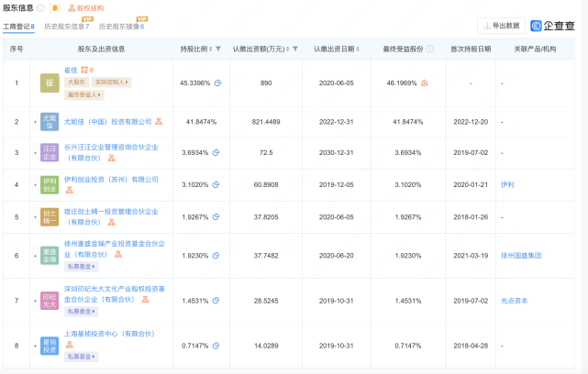Click the pie chart icon beside 45.3396%

tap(217, 83)
